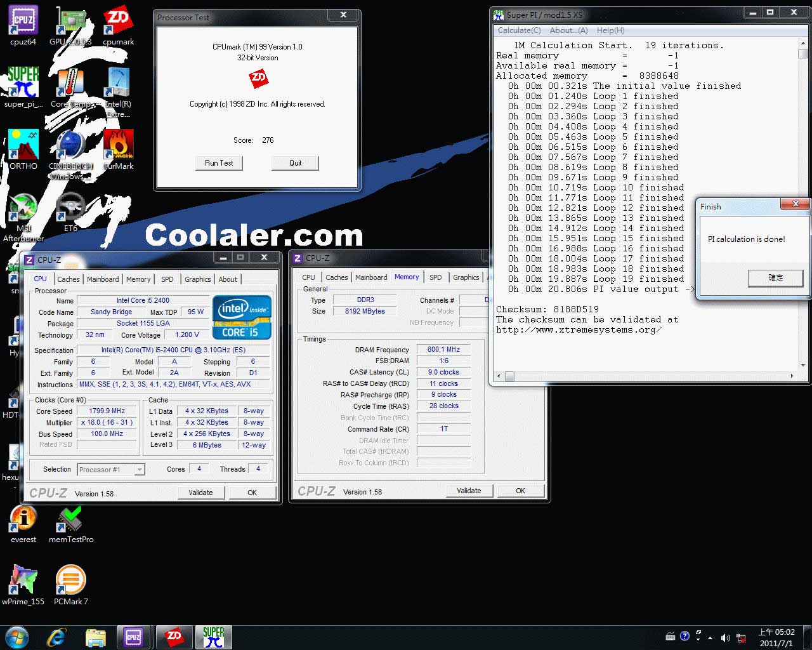Click the Super PI horizontal scrollbar
This screenshot has width=812, height=650.
point(647,376)
